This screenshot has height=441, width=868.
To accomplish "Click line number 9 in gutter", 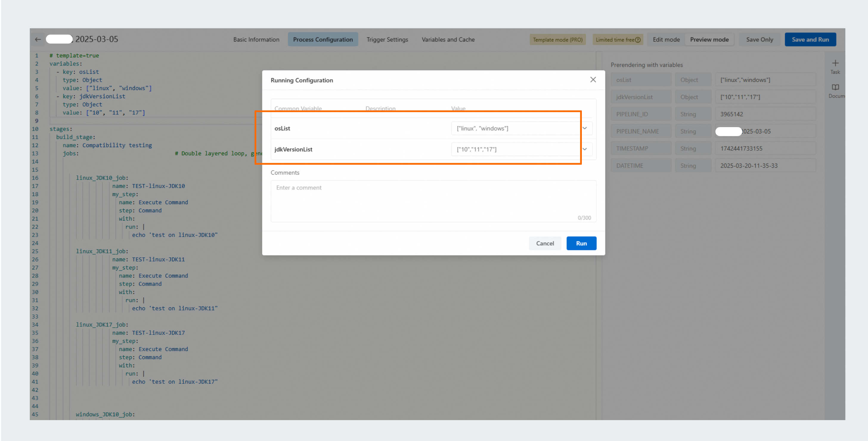I will point(36,121).
